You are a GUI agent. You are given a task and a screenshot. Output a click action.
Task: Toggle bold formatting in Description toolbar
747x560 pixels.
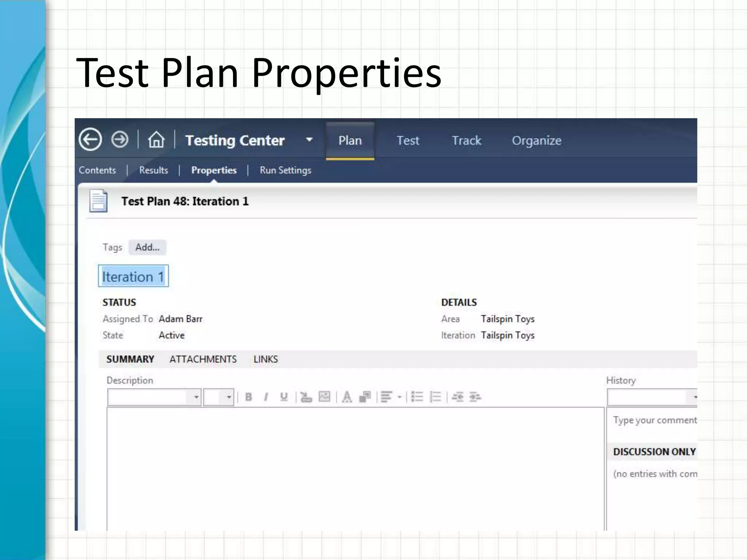249,397
